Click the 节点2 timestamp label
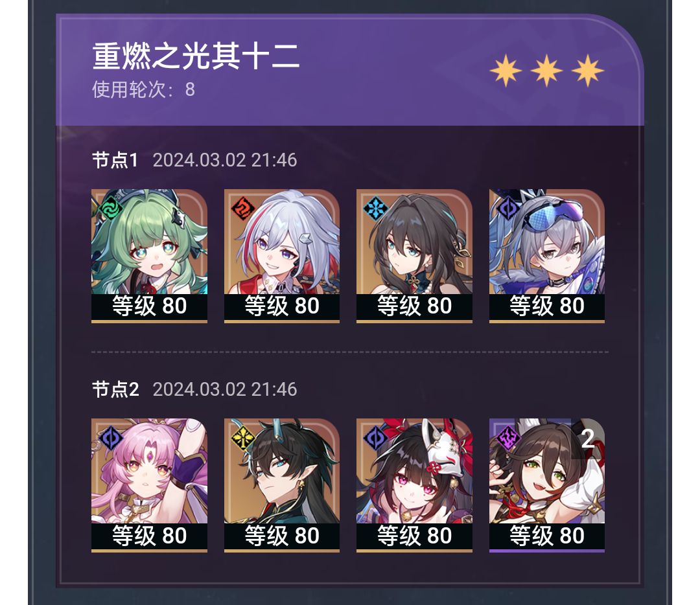700x605 pixels. click(x=224, y=389)
